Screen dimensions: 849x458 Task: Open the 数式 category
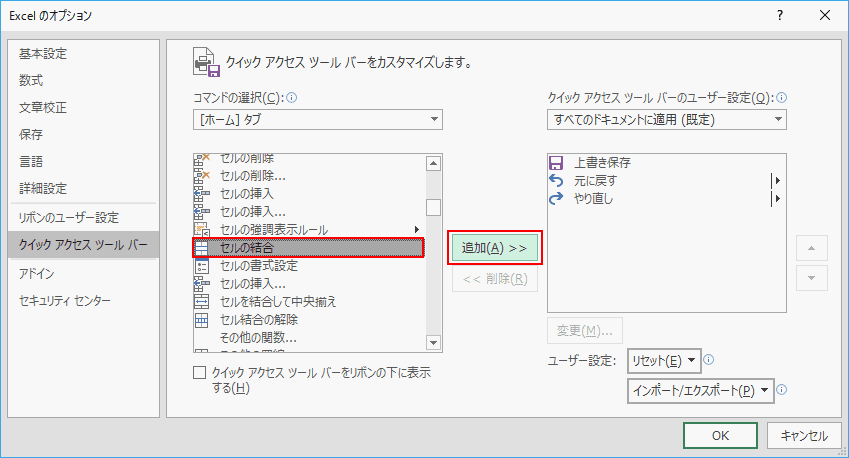pos(83,81)
